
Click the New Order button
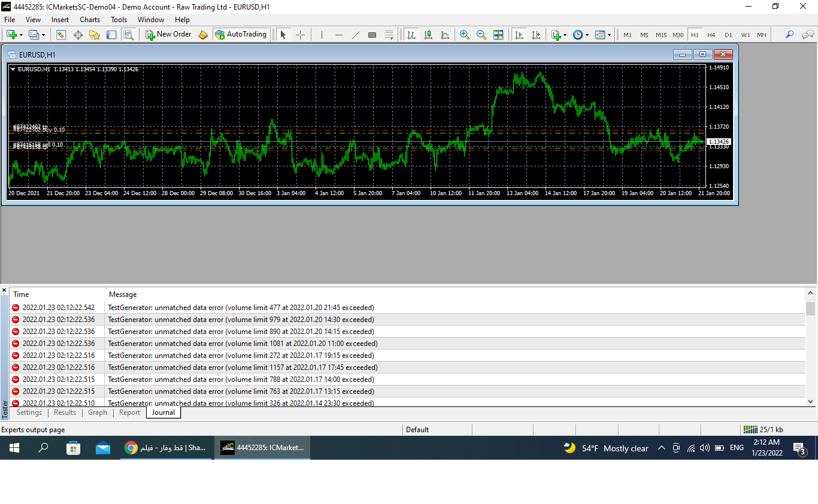point(168,35)
